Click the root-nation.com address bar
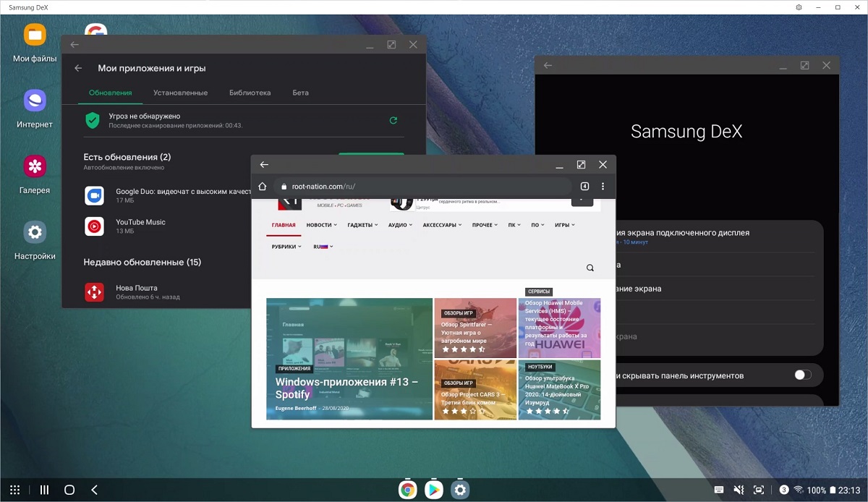The width and height of the screenshot is (868, 502). point(422,186)
